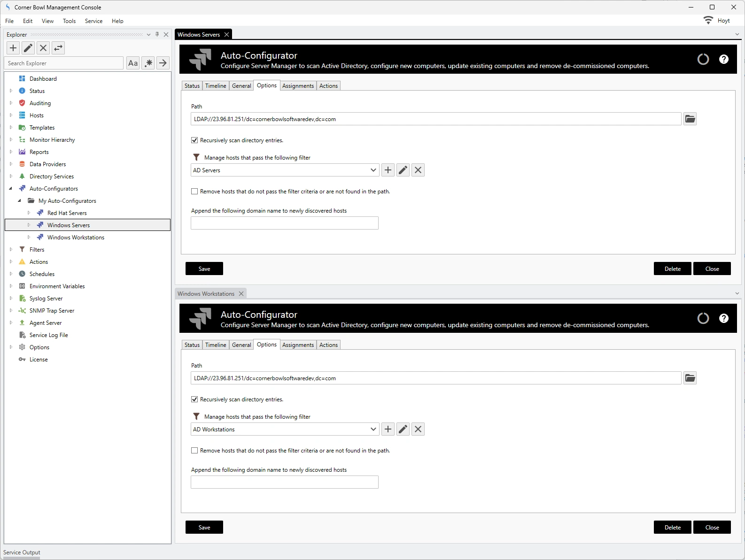Click Delete in the Windows Servers panel
The image size is (745, 560).
[x=672, y=268]
